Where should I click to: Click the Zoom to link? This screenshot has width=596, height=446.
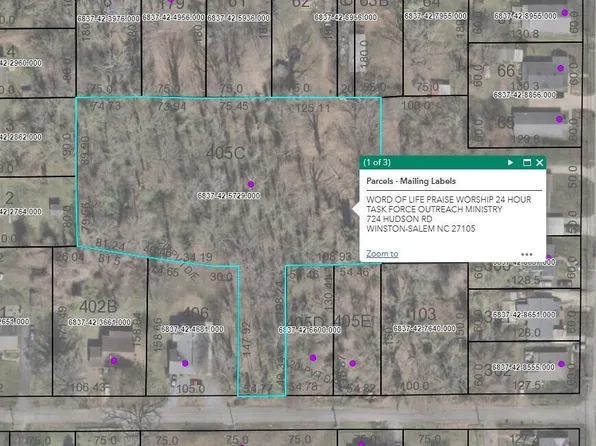click(382, 254)
